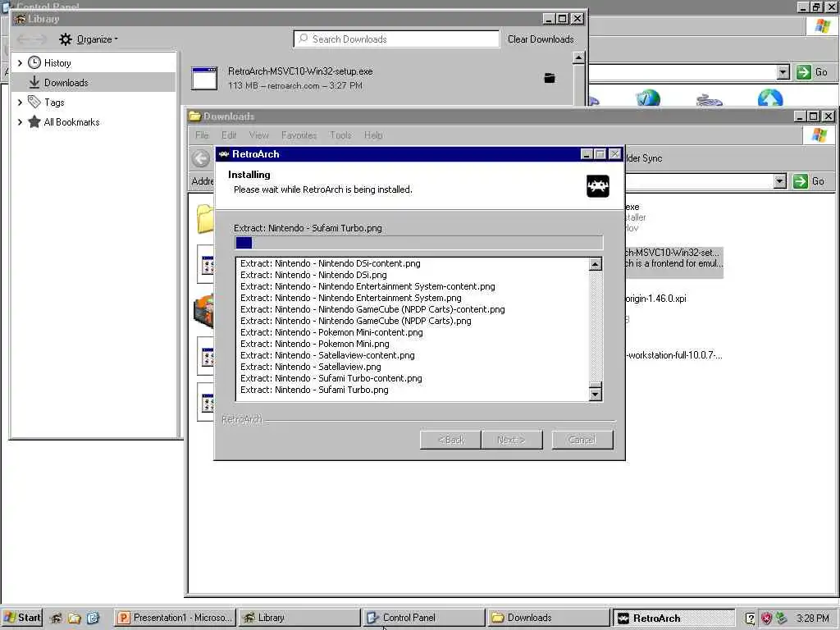Click the red security shield tray icon

(766, 619)
